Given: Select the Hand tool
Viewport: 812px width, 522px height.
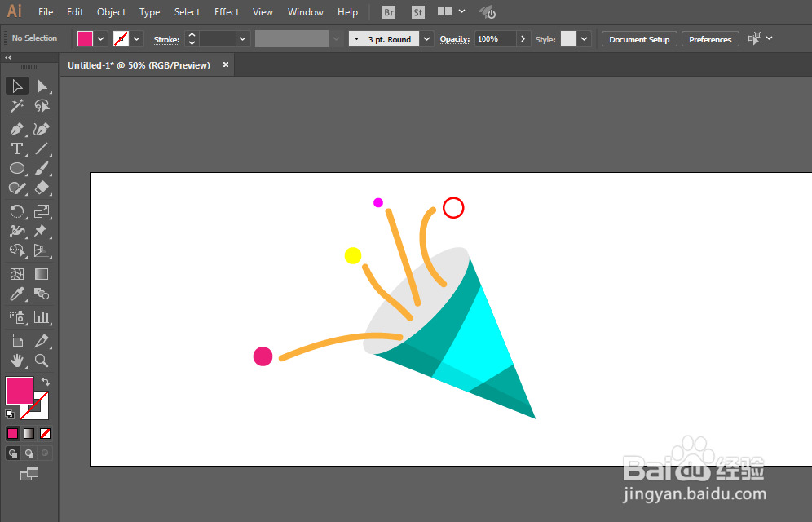Looking at the screenshot, I should click(x=17, y=361).
